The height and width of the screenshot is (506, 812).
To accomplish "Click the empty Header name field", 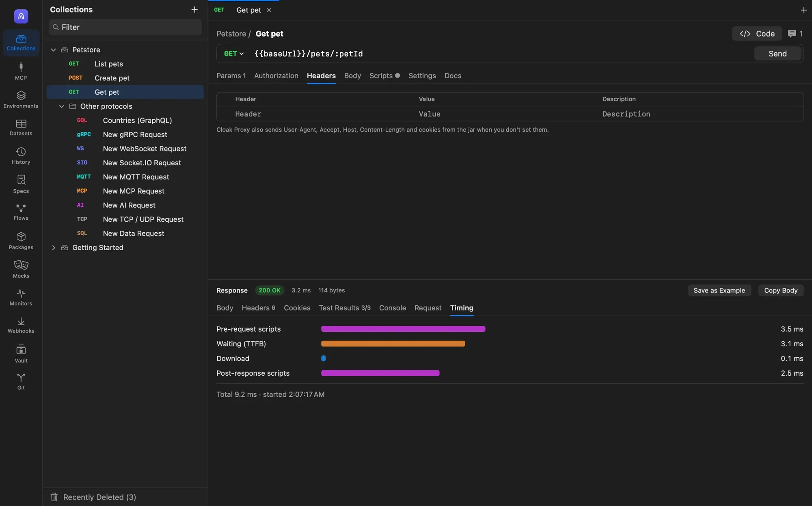I will (x=325, y=114).
